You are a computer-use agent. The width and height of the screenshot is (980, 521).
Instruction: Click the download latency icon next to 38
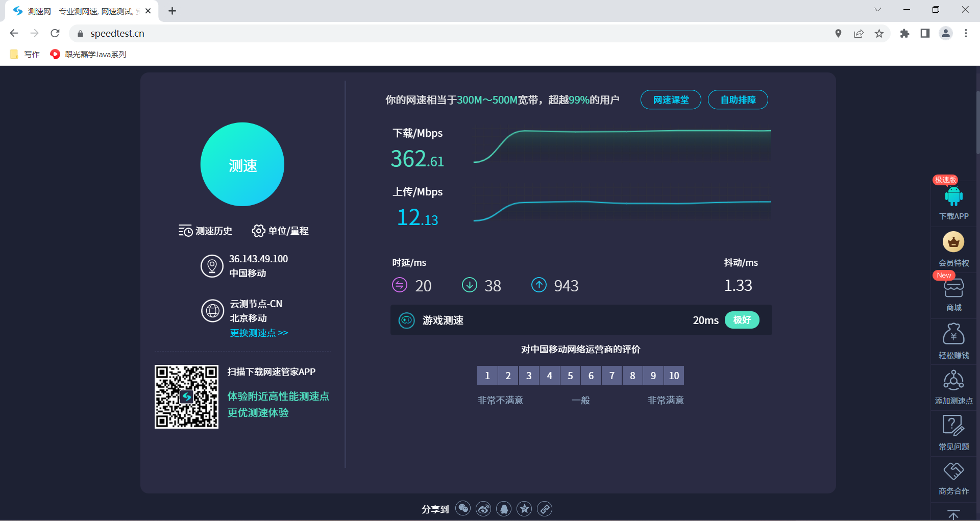pos(470,285)
